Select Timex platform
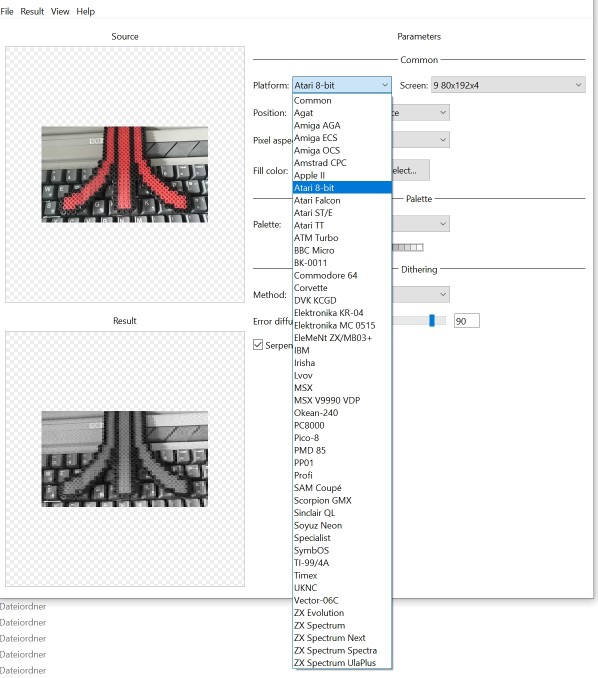Image resolution: width=598 pixels, height=678 pixels. coord(342,576)
